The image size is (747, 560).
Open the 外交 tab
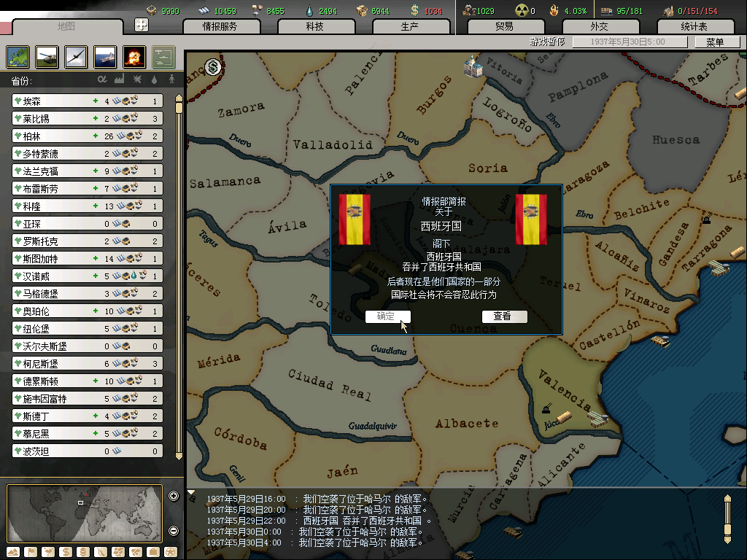tap(600, 27)
